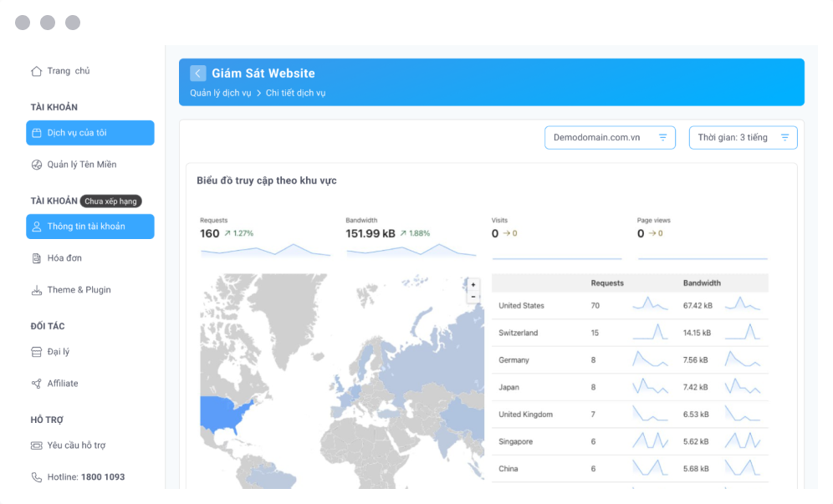Go to Quản lý dịch vụ breadcrumb

coord(220,93)
